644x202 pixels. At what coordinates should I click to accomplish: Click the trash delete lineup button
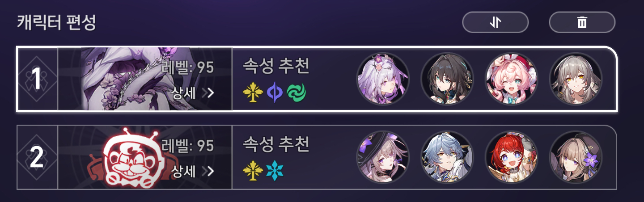582,22
